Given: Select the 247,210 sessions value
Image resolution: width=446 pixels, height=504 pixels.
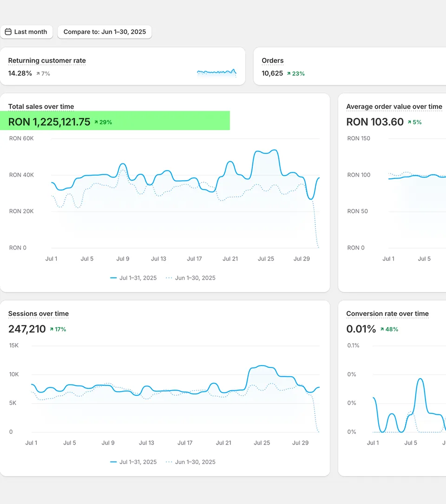Looking at the screenshot, I should pos(27,329).
